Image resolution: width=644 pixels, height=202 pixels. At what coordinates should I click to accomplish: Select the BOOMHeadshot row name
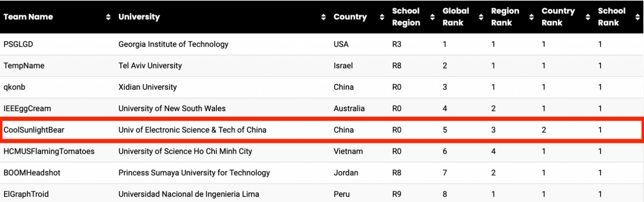click(x=32, y=173)
